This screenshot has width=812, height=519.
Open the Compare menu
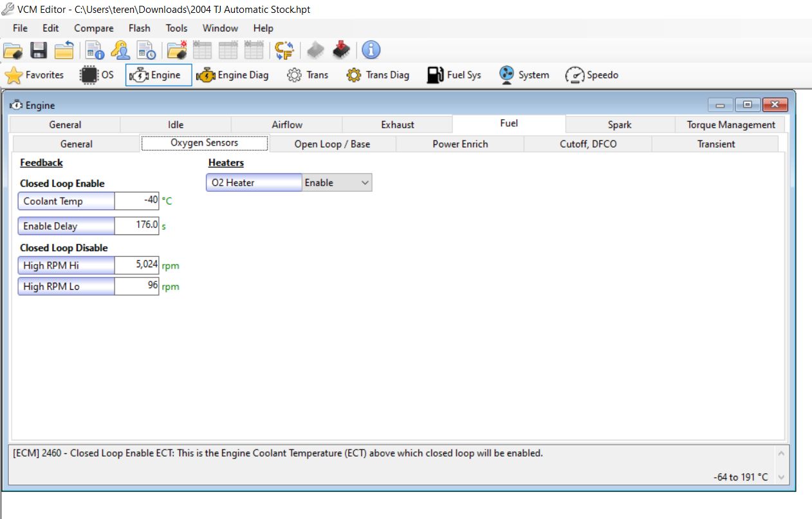tap(93, 28)
